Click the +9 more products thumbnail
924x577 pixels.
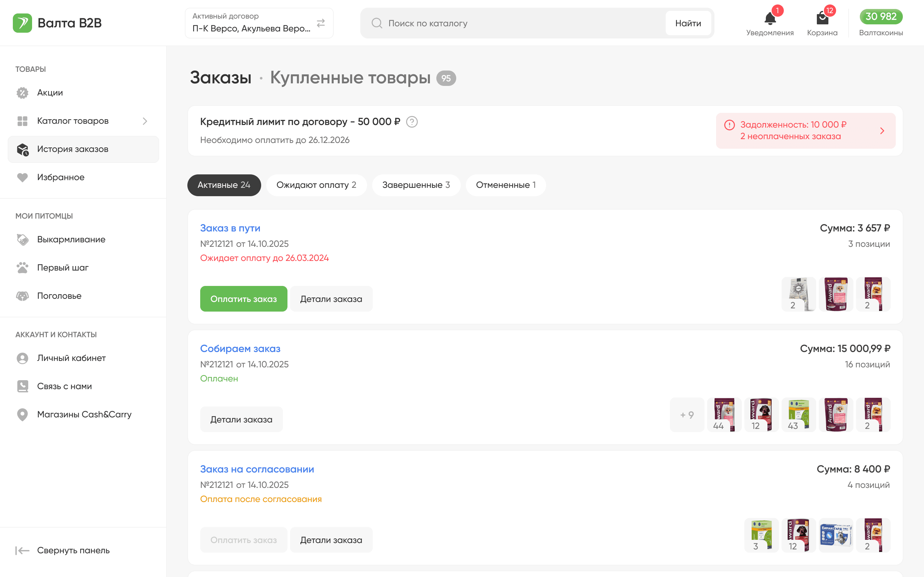(x=687, y=415)
